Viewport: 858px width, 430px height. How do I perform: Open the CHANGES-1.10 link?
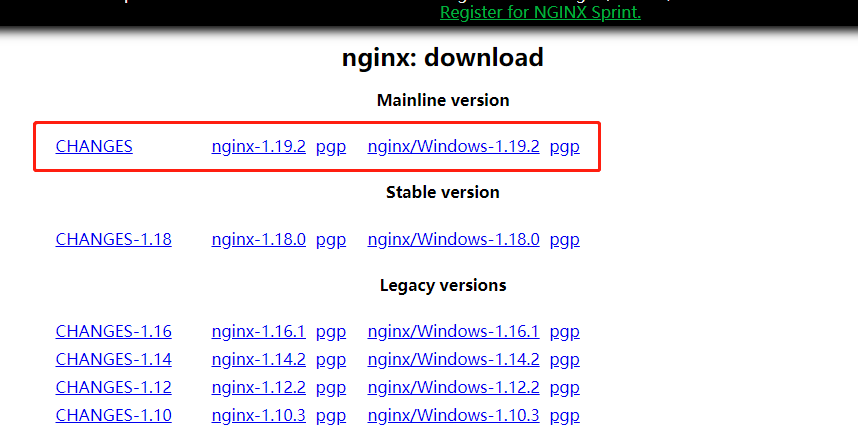click(113, 415)
